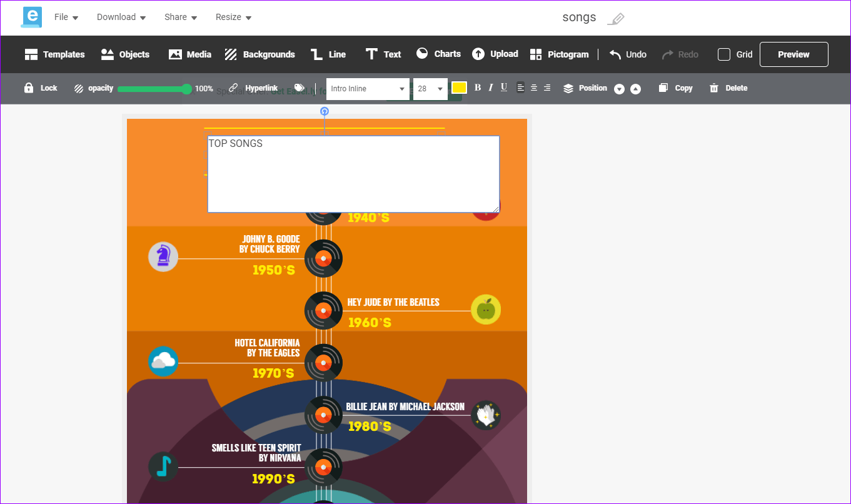851x504 pixels.
Task: Click Undo
Action: click(x=628, y=54)
